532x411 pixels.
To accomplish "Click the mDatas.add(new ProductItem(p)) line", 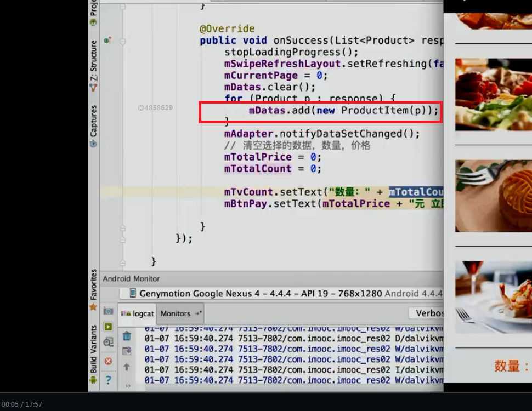I will pyautogui.click(x=344, y=110).
